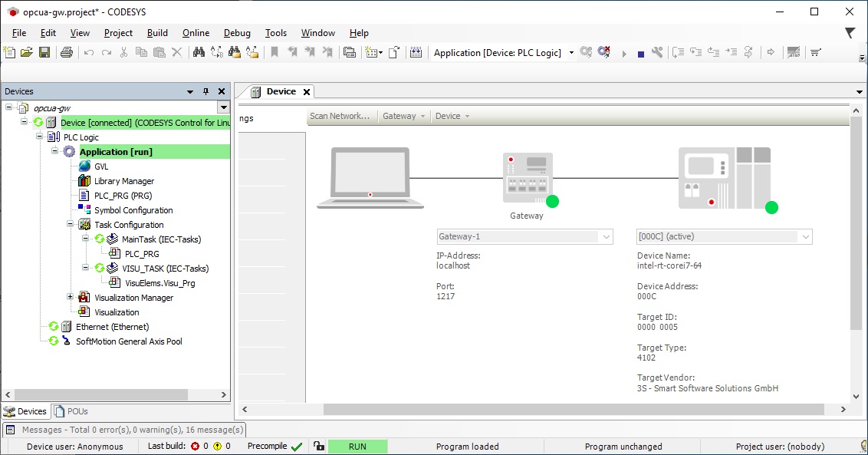Select Library Manager in the tree
The width and height of the screenshot is (868, 455).
point(124,180)
